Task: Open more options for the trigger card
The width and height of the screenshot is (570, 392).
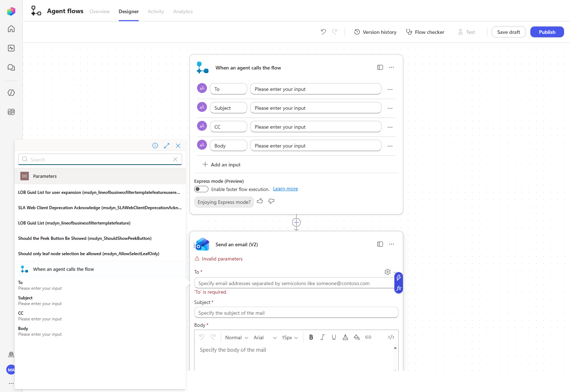Action: [x=392, y=67]
